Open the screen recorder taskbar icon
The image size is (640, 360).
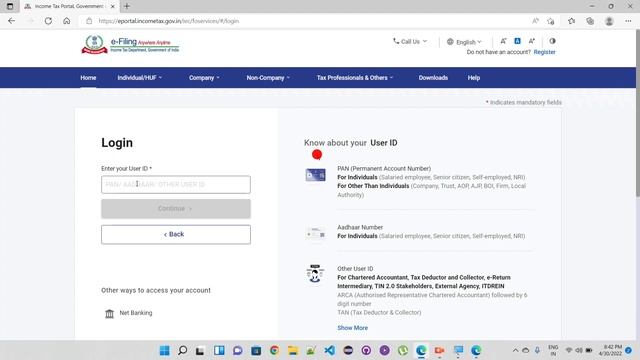coord(440,350)
